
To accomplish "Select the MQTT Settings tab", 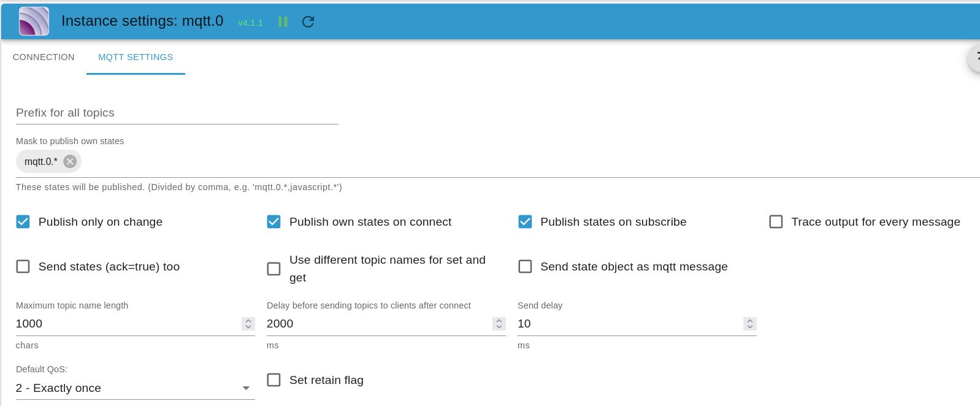I will 136,57.
